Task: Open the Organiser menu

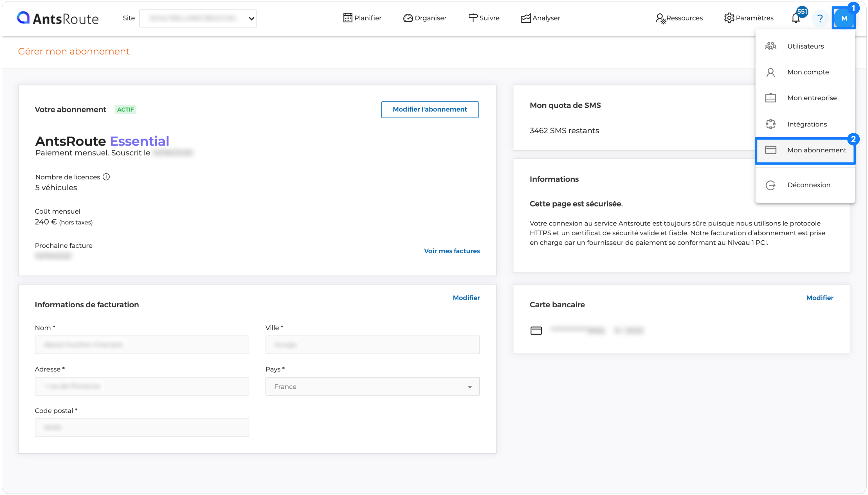Action: (x=425, y=18)
